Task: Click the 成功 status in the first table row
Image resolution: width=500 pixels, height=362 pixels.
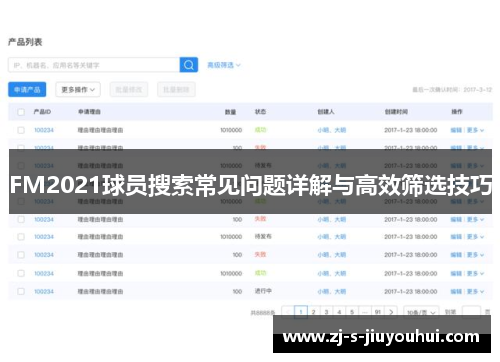Action: [x=260, y=130]
